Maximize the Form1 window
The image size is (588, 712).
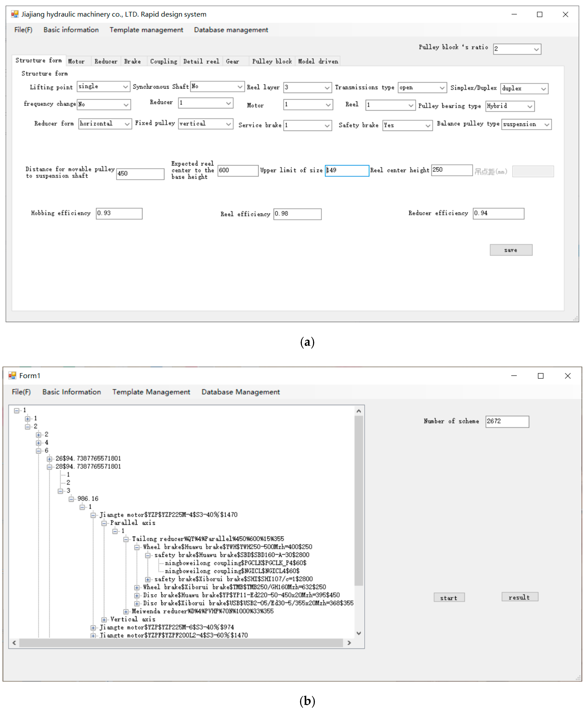540,375
